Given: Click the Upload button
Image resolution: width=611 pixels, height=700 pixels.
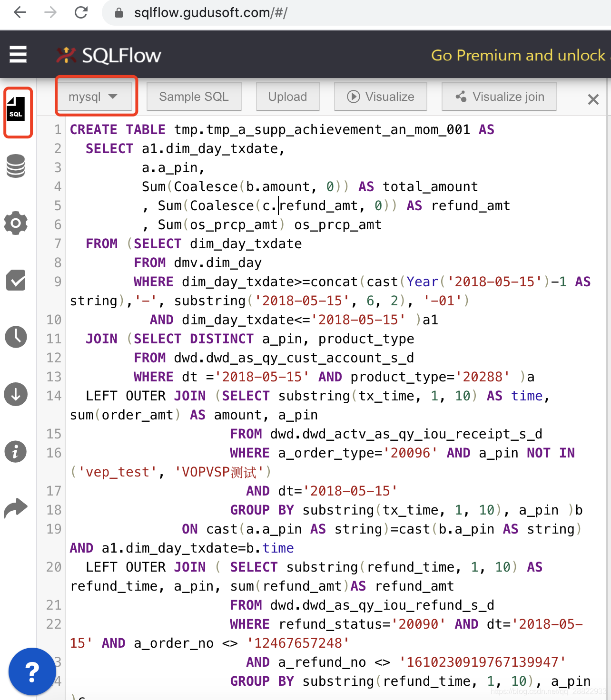Looking at the screenshot, I should click(287, 97).
